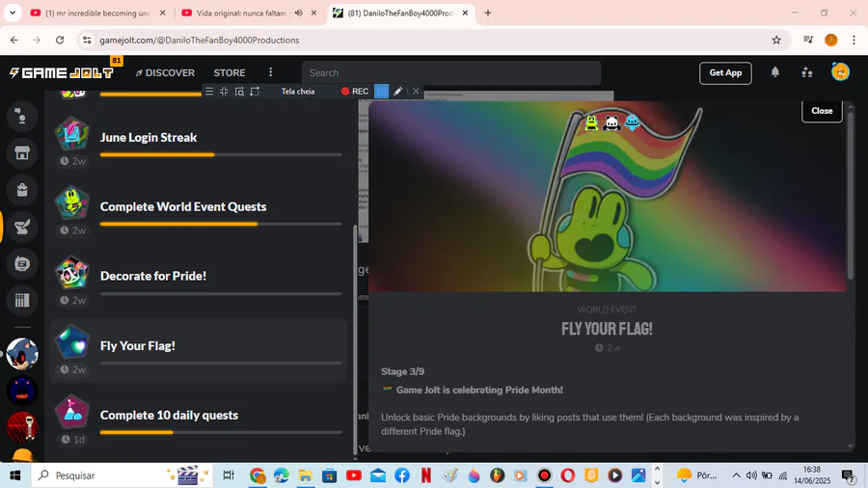This screenshot has width=868, height=488.
Task: Open the Chrome media controls icon
Action: tap(808, 40)
